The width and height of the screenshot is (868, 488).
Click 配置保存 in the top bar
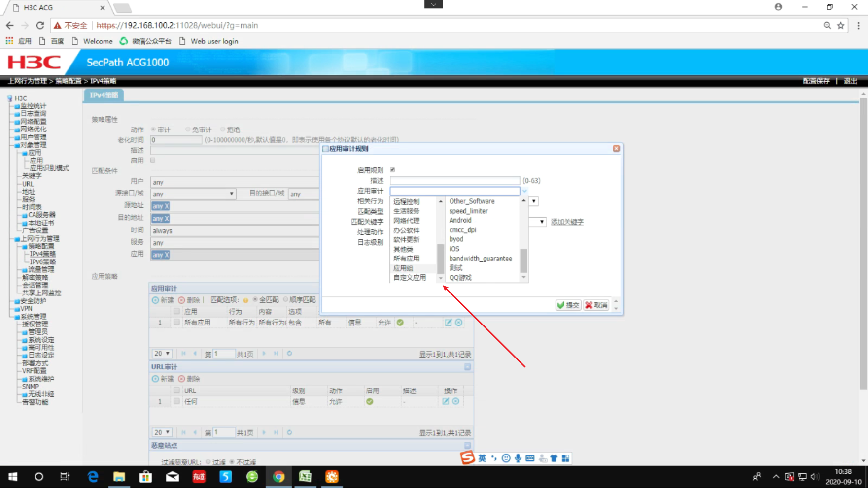(816, 81)
